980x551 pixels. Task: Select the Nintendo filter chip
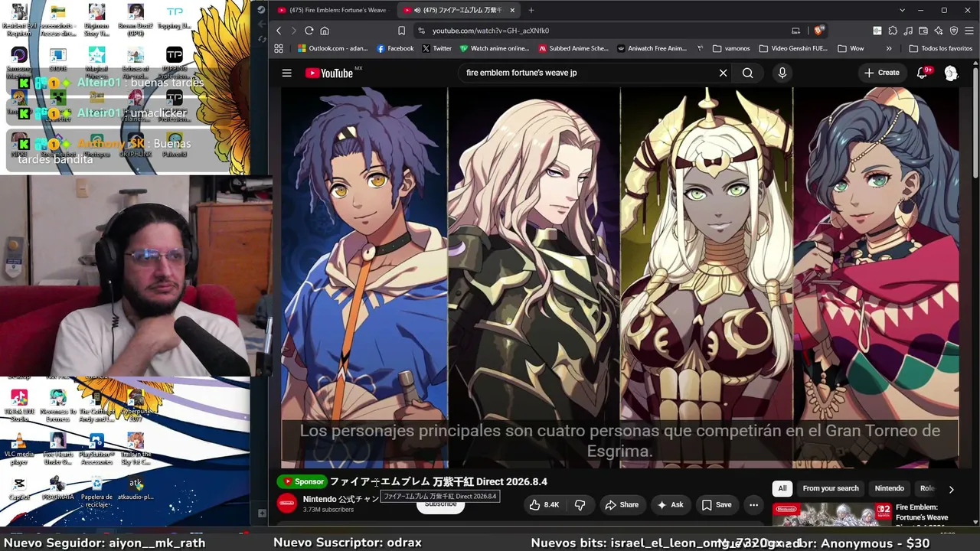coord(890,488)
